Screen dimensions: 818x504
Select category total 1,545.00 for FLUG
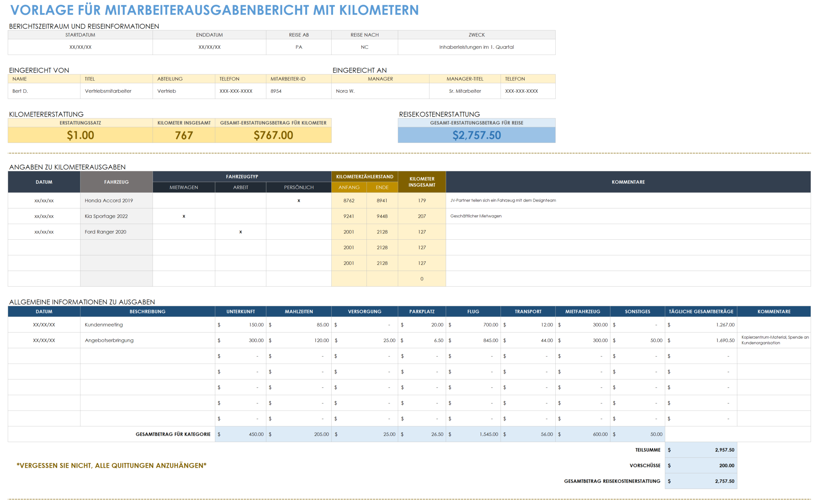click(x=473, y=434)
